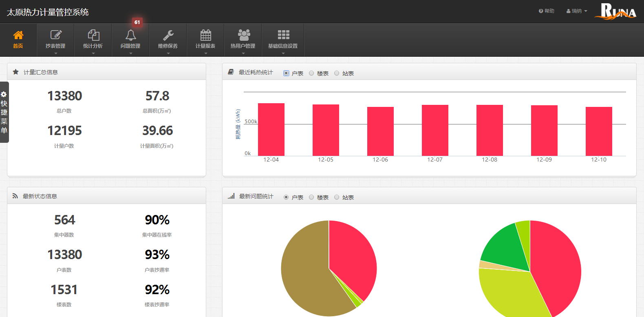The width and height of the screenshot is (644, 317).
Task: Click the 57.8 总面积 value
Action: [157, 96]
